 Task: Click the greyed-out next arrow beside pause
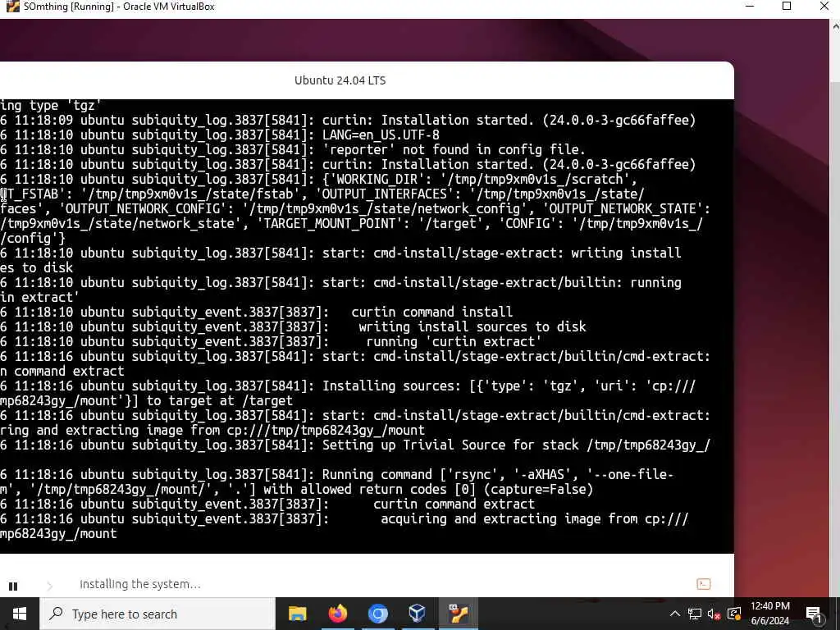point(50,586)
